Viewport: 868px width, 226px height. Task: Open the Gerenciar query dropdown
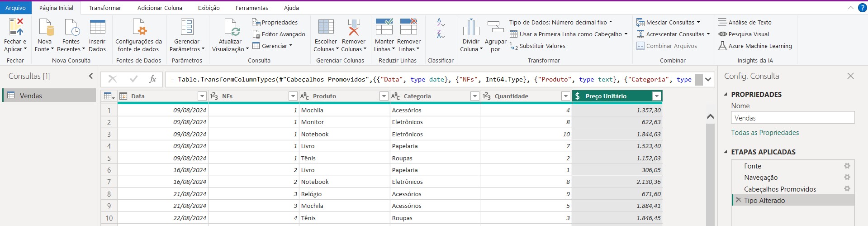click(x=272, y=46)
